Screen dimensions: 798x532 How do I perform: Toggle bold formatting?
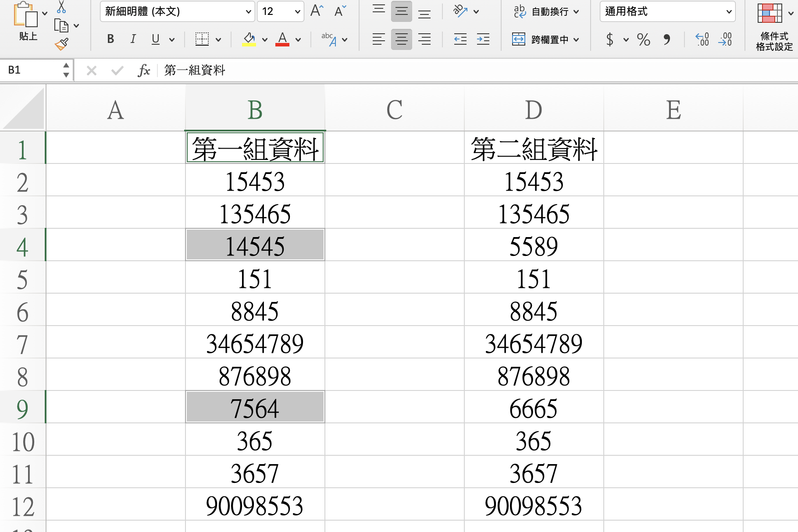[x=110, y=39]
